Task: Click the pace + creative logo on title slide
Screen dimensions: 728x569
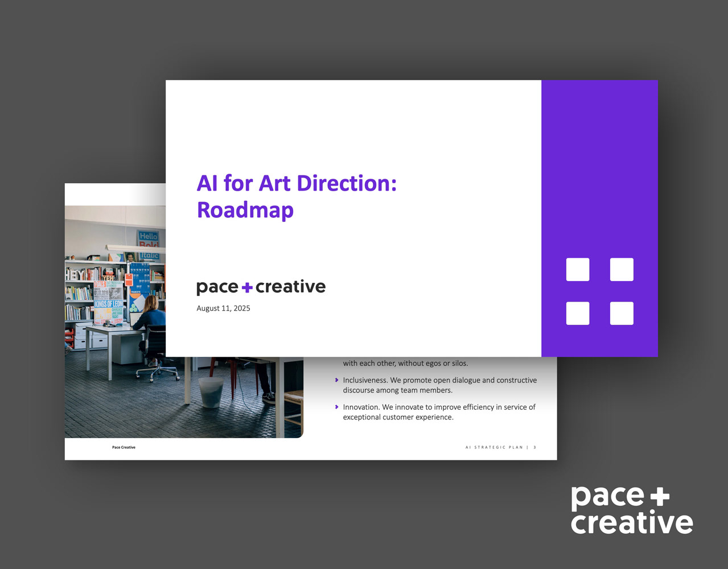Action: click(261, 287)
